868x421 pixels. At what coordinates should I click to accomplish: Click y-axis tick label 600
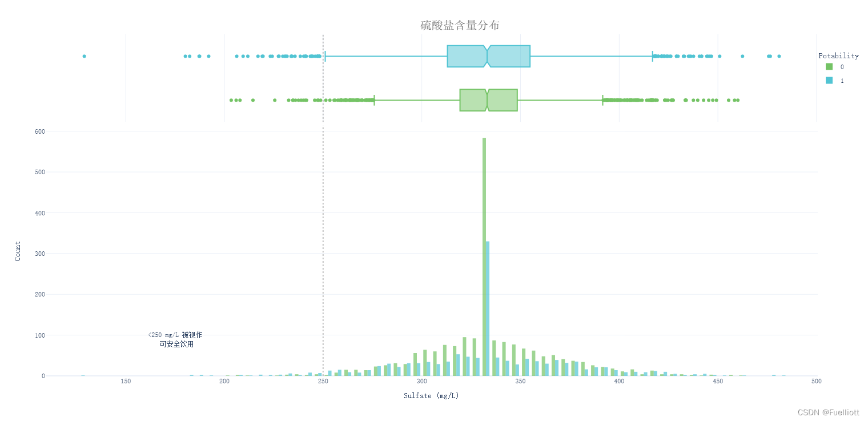[x=39, y=131]
